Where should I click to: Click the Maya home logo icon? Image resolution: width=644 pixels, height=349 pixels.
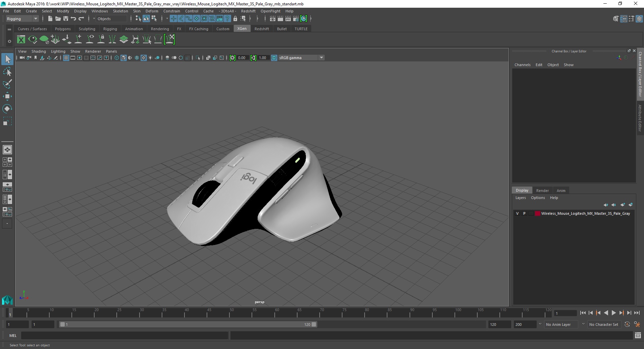coord(7,300)
